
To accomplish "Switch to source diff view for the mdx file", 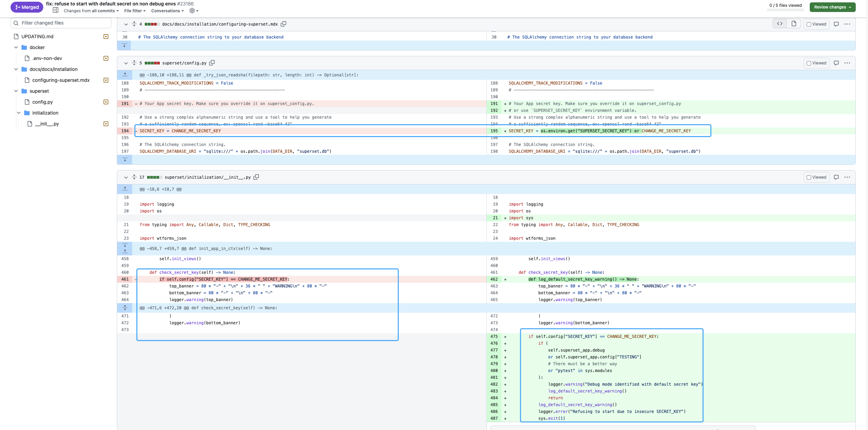I will tap(779, 24).
